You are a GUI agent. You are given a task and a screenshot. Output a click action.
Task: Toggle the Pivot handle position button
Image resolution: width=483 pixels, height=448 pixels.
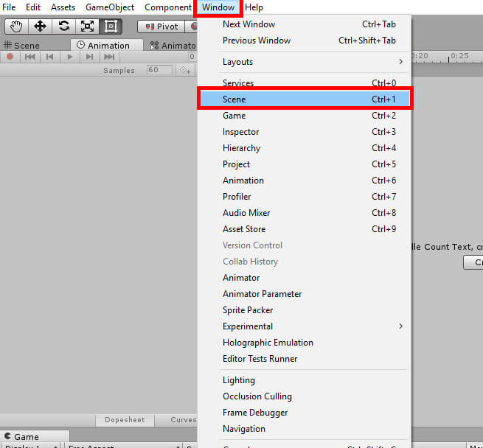[161, 27]
